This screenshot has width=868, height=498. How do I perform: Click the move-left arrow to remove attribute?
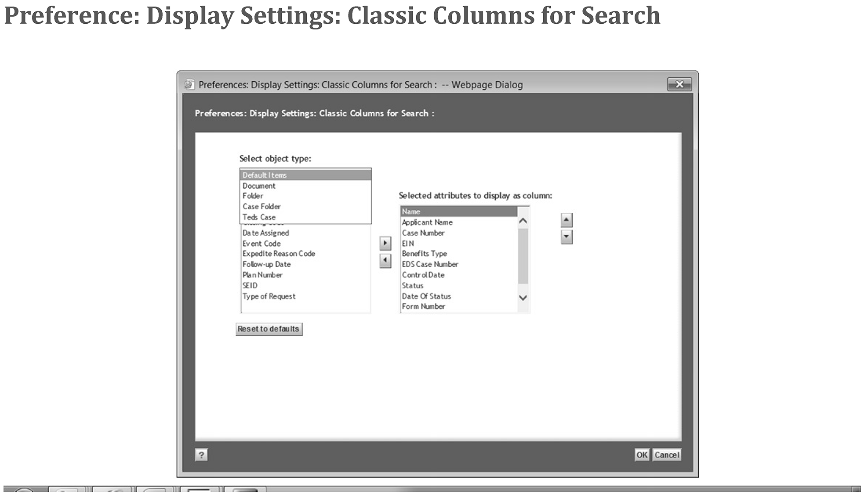pos(385,261)
